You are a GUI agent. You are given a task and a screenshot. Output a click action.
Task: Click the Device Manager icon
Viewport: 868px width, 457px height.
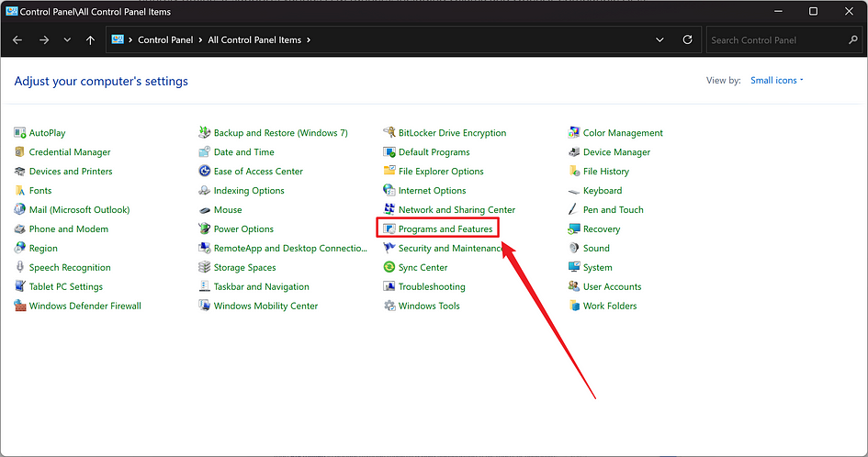pyautogui.click(x=574, y=152)
